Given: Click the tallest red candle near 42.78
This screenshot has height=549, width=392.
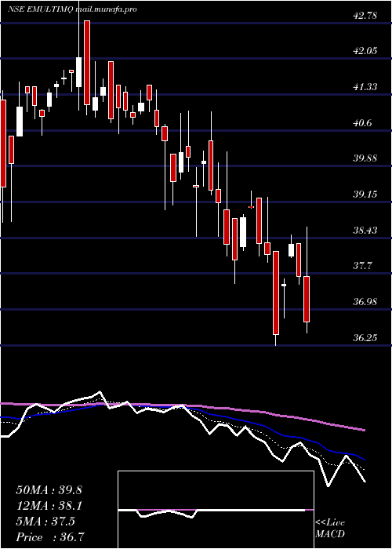Looking at the screenshot, I should [x=87, y=62].
